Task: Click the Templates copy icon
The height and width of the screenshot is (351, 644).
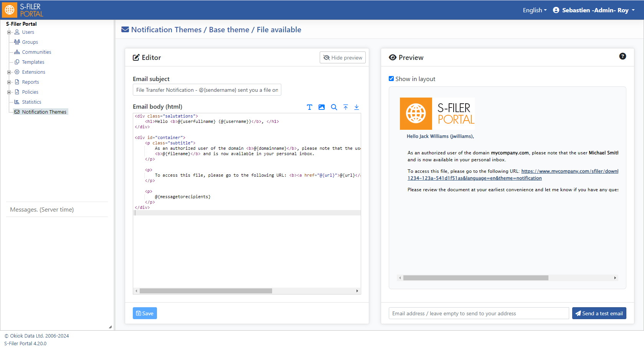Action: click(17, 62)
